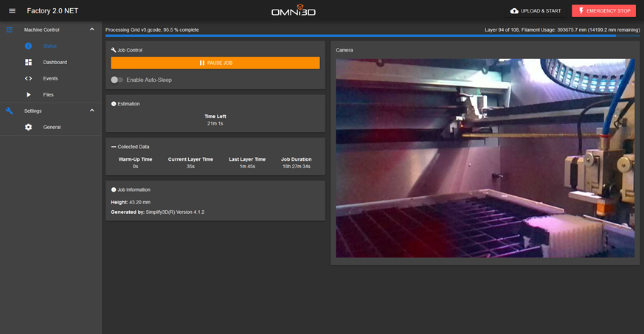Screen dimensions: 644x334
Task: Click the General gear icon
Action: click(28, 128)
